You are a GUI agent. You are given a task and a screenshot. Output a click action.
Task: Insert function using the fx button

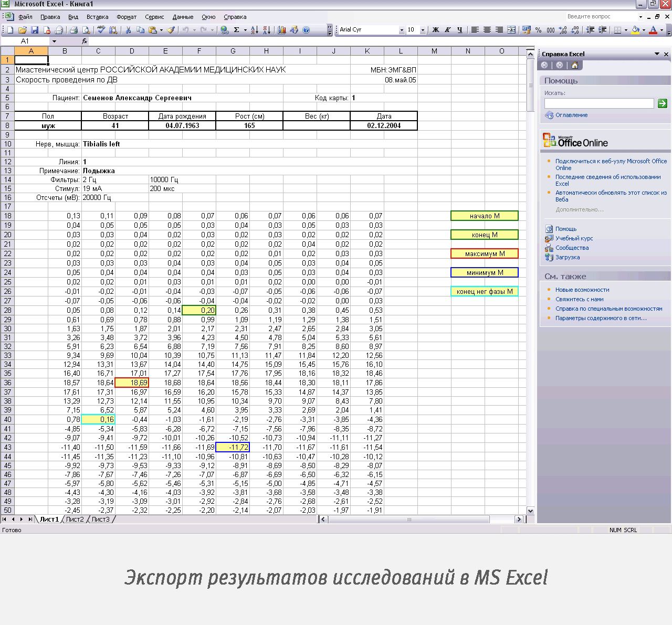tap(85, 41)
